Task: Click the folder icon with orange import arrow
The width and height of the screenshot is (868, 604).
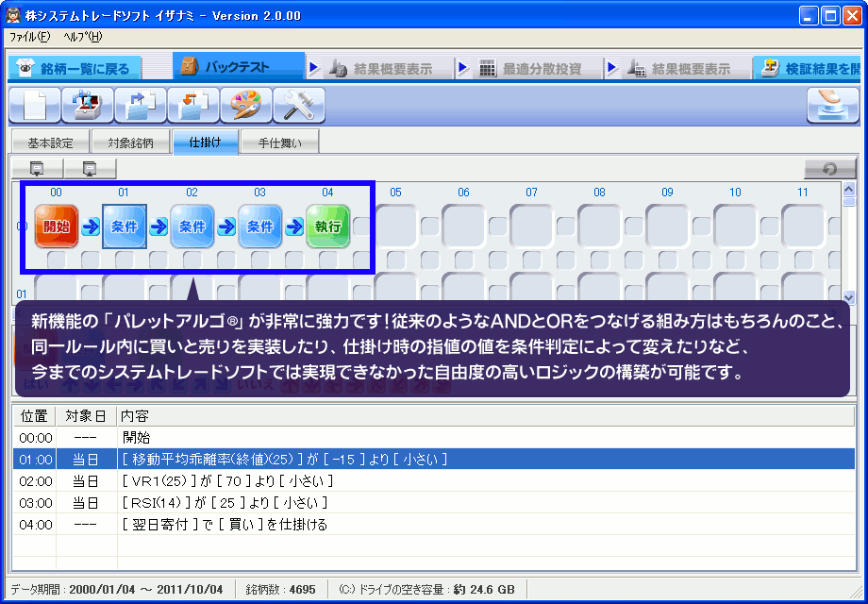Action: pos(193,105)
